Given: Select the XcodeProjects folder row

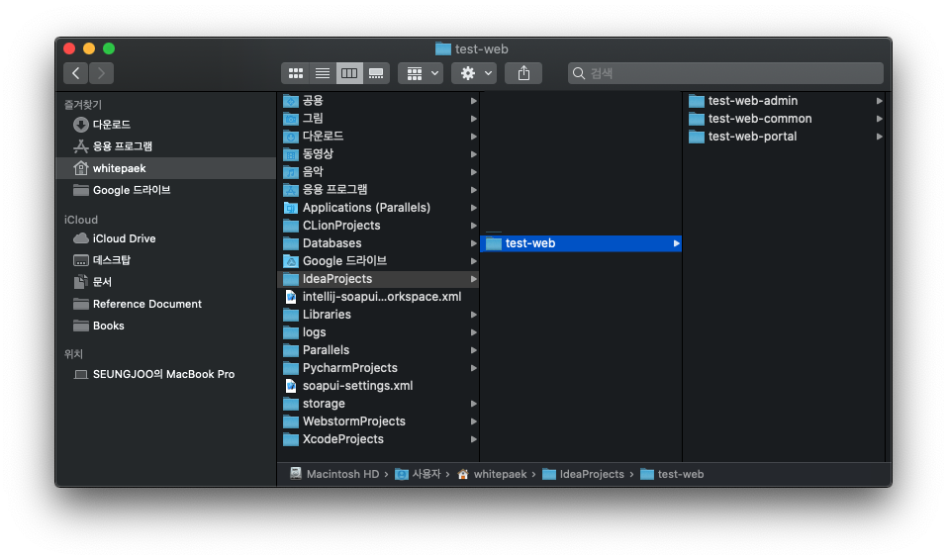Looking at the screenshot, I should click(x=378, y=439).
